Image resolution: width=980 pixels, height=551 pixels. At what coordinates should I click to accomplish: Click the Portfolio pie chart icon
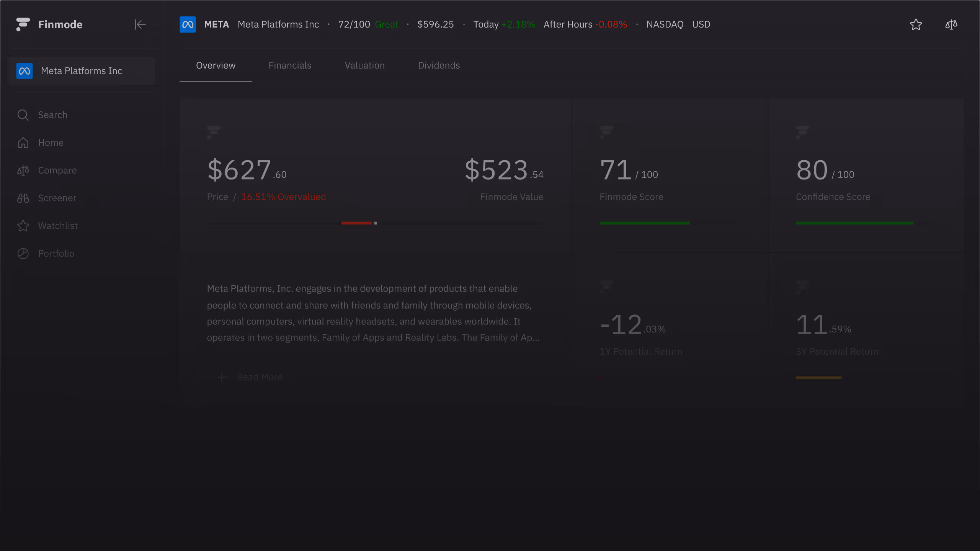(x=23, y=254)
